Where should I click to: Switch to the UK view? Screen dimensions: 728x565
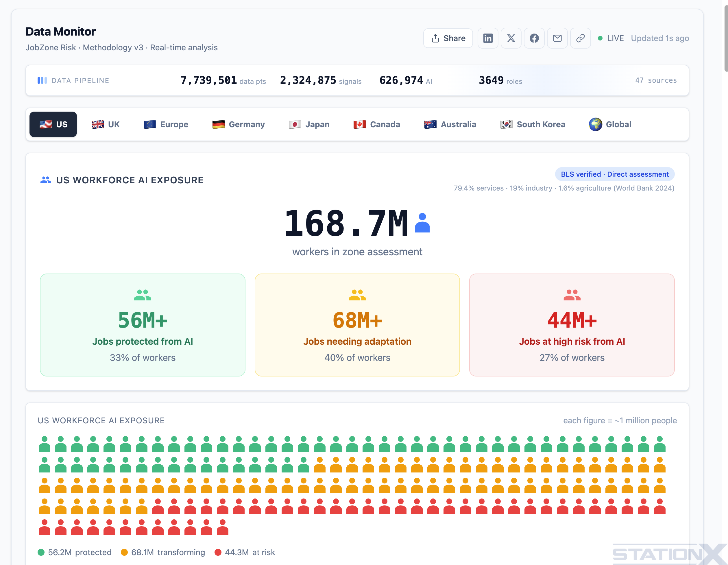(x=105, y=124)
